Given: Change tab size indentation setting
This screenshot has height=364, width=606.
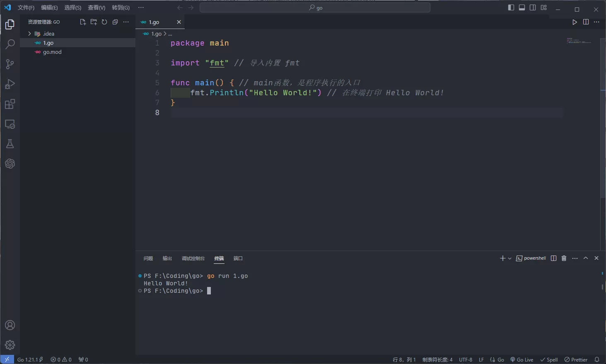Looking at the screenshot, I should coord(437,359).
